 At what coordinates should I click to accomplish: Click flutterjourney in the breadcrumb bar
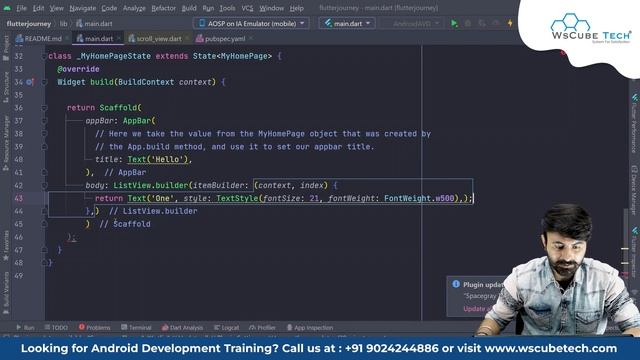pyautogui.click(x=29, y=24)
